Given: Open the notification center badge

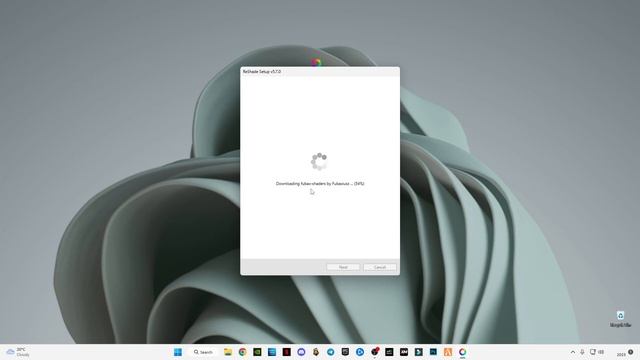Looking at the screenshot, I should click(x=631, y=352).
